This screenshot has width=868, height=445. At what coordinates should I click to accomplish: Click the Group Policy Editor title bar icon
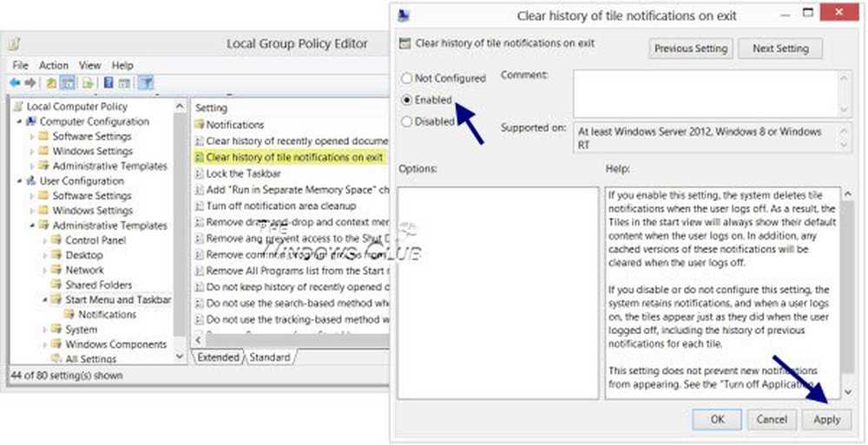[15, 43]
